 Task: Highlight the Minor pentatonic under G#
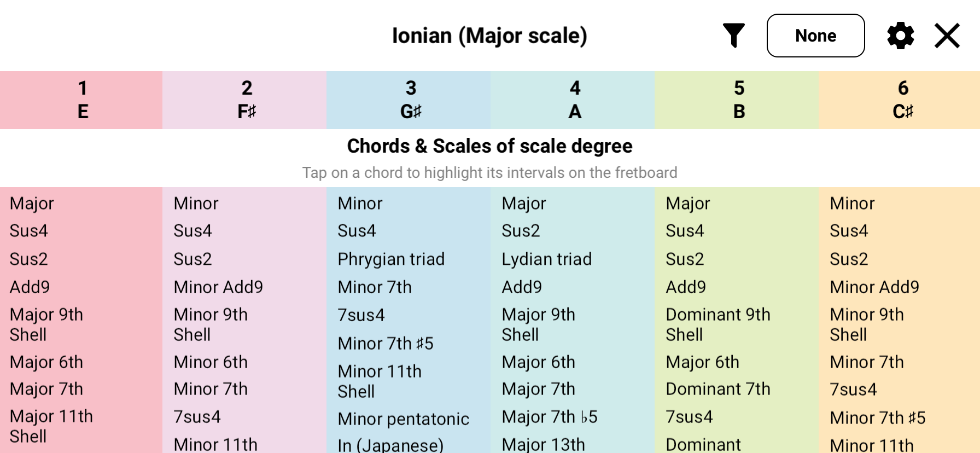click(402, 419)
